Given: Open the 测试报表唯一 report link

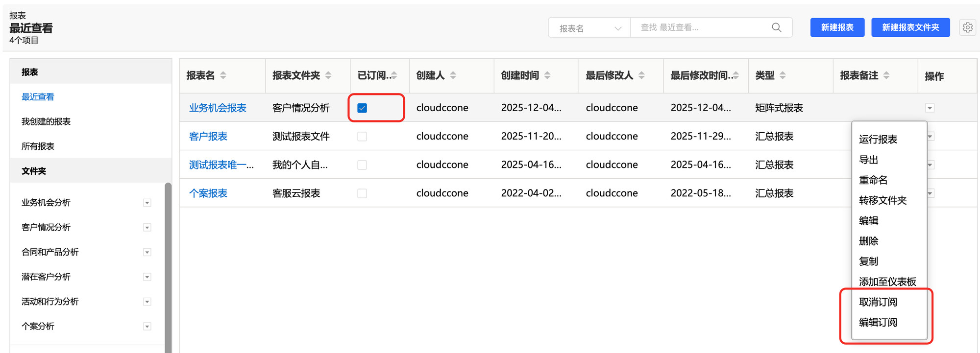Looking at the screenshot, I should click(x=221, y=165).
